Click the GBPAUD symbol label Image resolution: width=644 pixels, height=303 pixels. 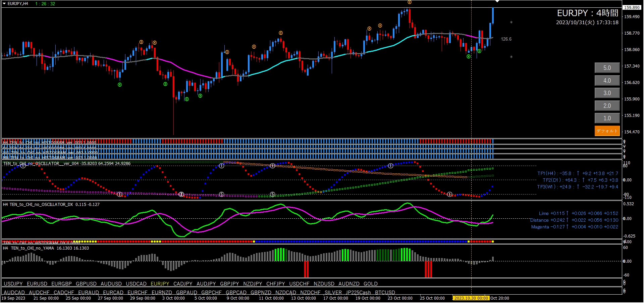pos(186,293)
